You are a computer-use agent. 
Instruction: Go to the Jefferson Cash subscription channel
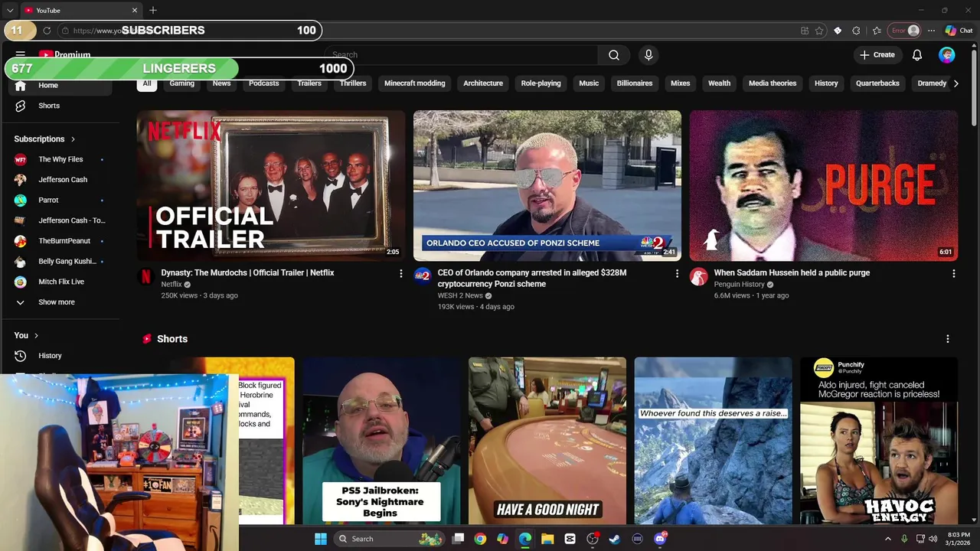pos(63,180)
